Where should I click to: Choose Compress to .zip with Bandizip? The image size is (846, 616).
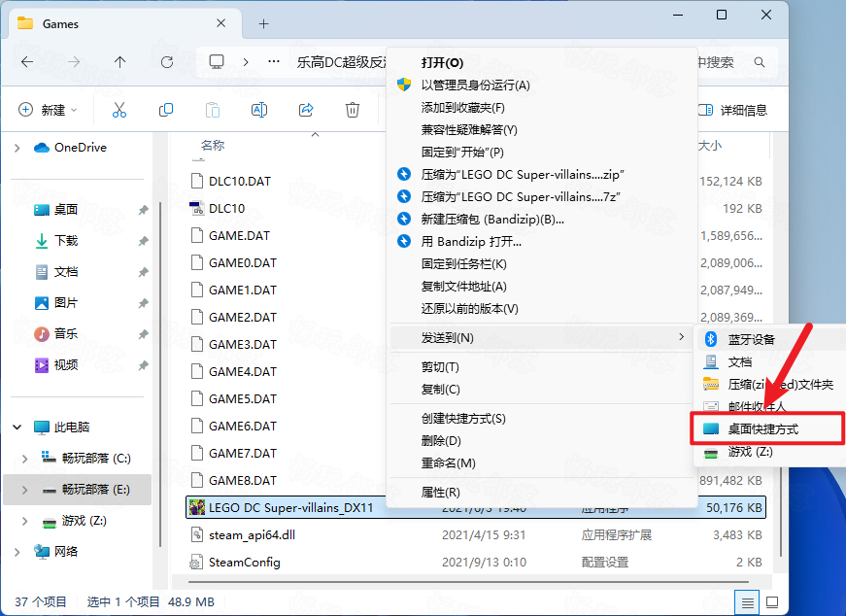click(x=542, y=174)
